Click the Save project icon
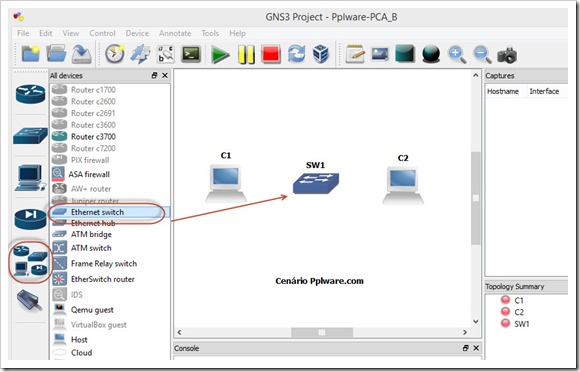Screen dimensions: 580x372 [81, 54]
